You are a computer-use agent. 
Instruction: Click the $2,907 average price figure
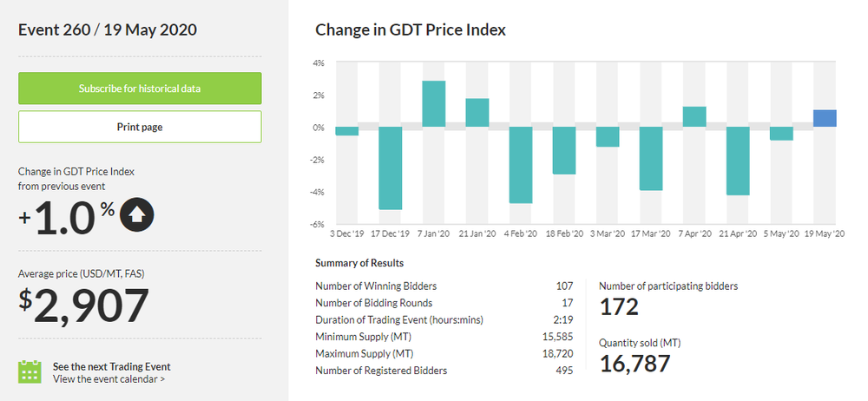click(x=84, y=306)
